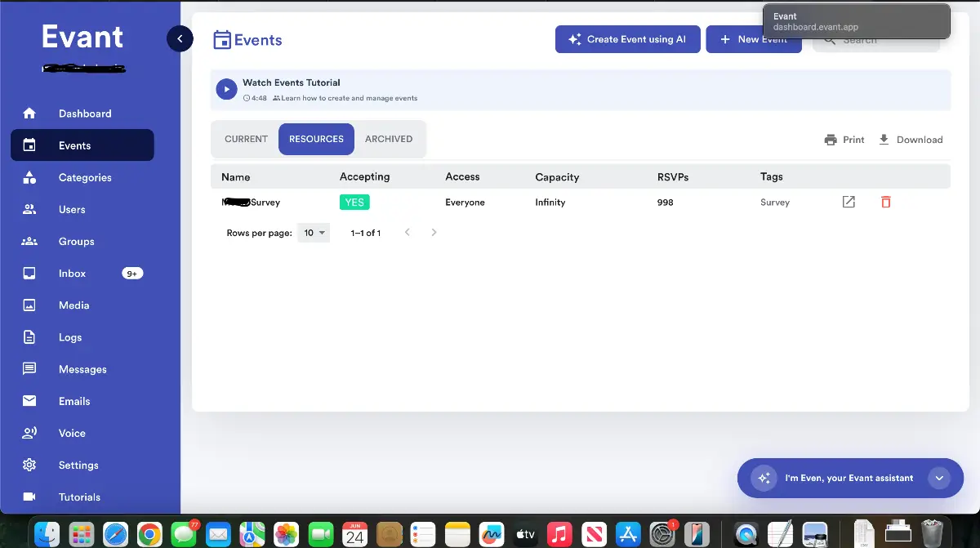
Task: Open the Rows per page dropdown
Action: pos(314,233)
